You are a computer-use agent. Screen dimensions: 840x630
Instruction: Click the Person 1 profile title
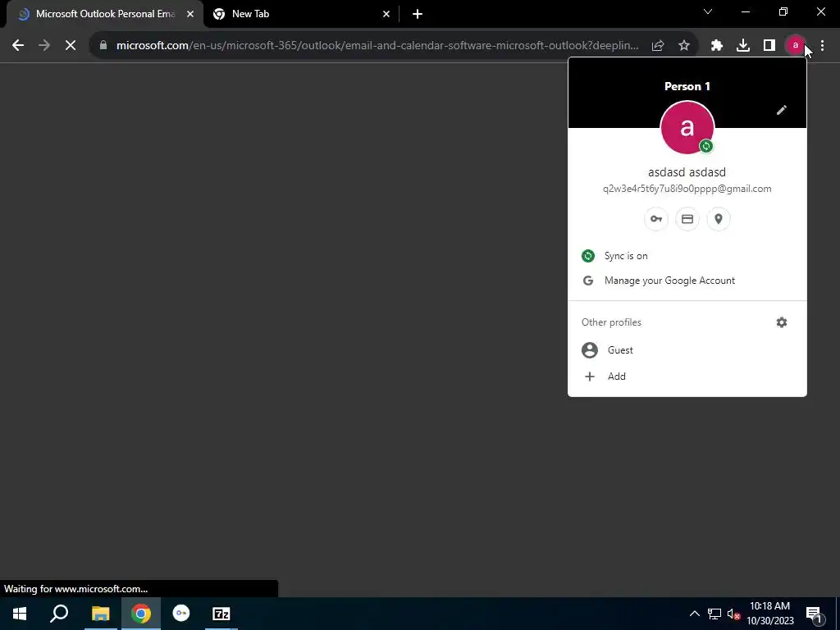click(x=687, y=86)
